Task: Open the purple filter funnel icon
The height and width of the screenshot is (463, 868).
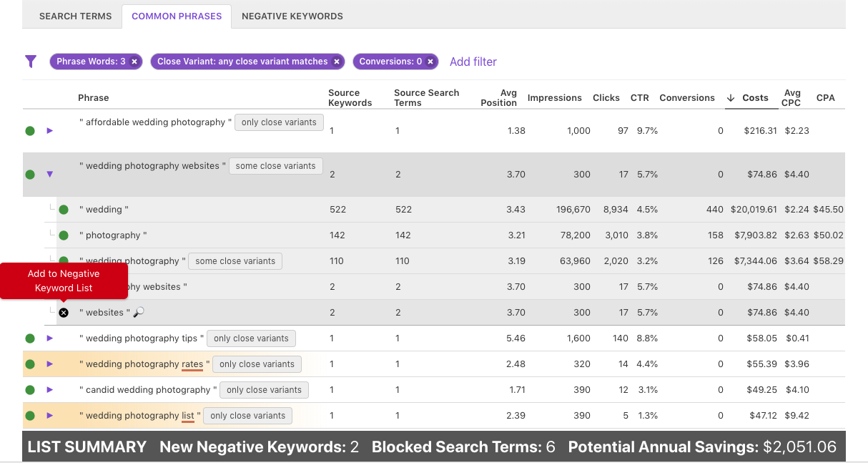Action: click(31, 62)
